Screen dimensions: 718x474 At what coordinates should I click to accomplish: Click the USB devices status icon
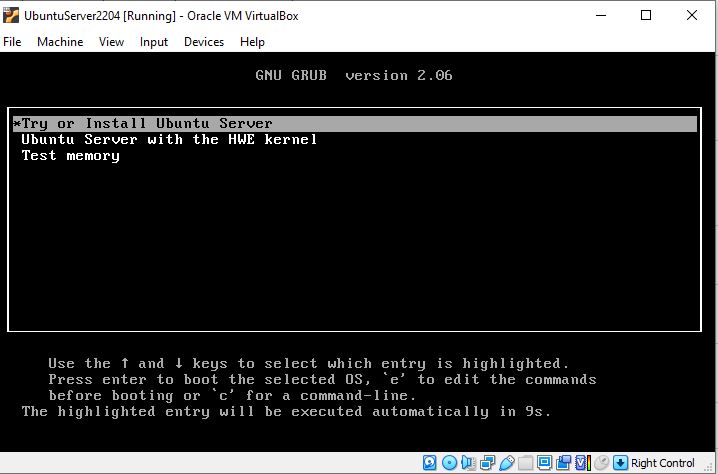(x=506, y=463)
